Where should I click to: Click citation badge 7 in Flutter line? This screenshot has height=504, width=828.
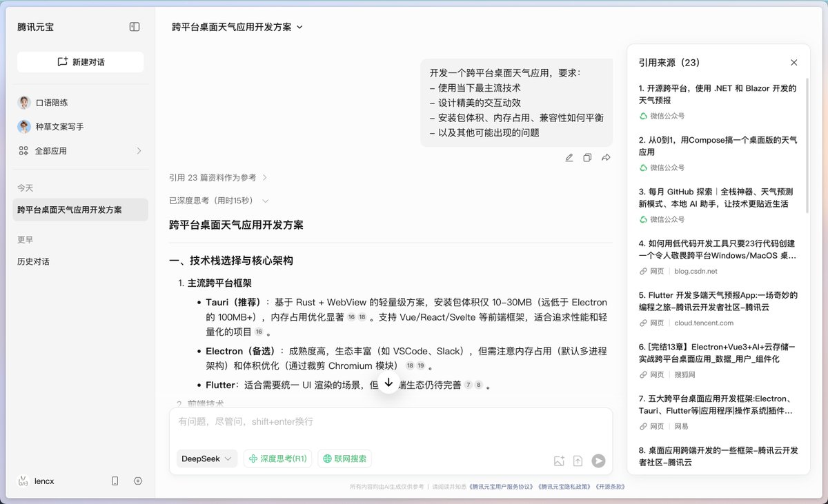[x=468, y=385]
